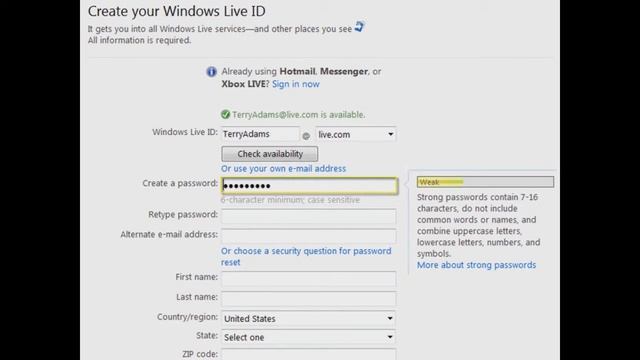Open Or use your own e-mail address
The width and height of the screenshot is (640, 360).
click(283, 169)
